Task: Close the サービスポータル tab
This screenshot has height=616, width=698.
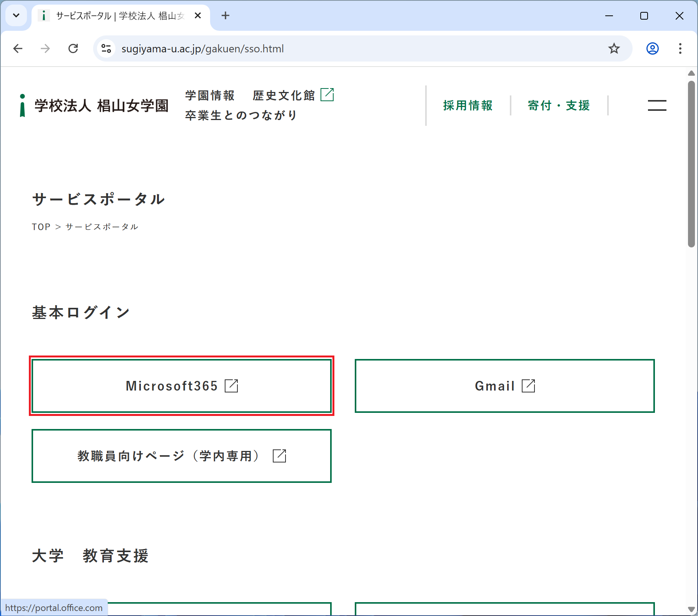Action: tap(198, 16)
